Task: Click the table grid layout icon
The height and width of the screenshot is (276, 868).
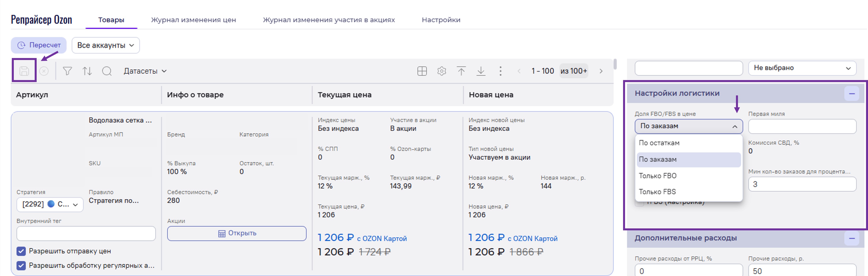Action: [422, 71]
